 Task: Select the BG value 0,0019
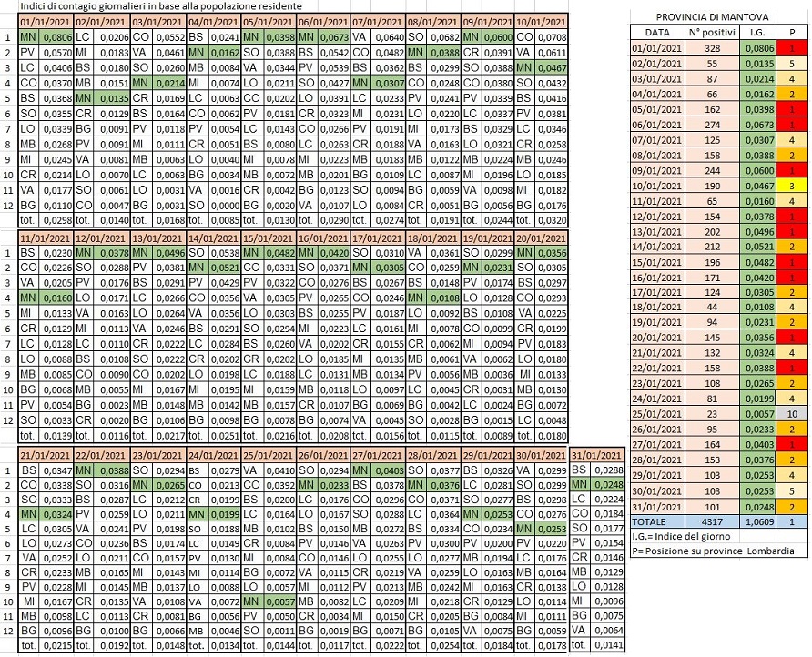(x=334, y=631)
